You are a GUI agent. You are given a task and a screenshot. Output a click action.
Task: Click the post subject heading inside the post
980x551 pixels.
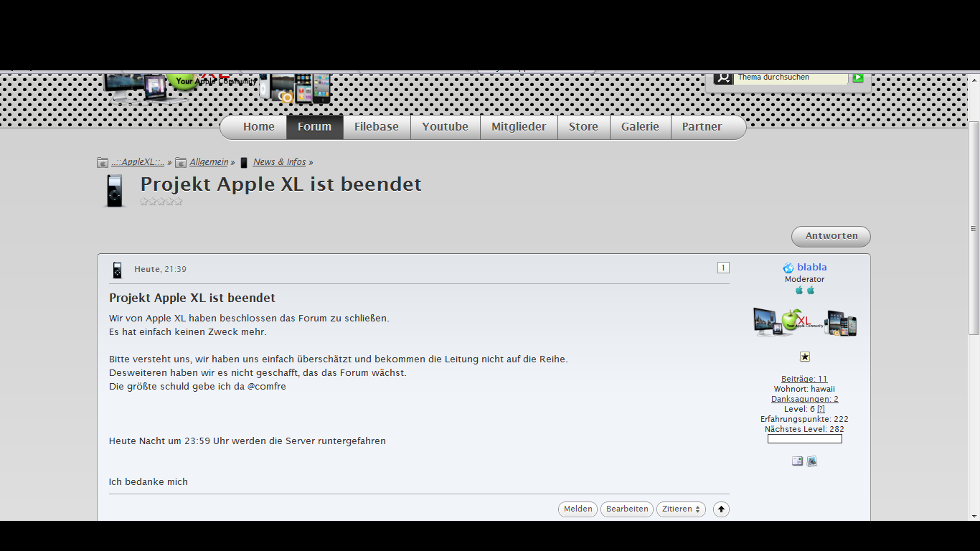click(192, 298)
